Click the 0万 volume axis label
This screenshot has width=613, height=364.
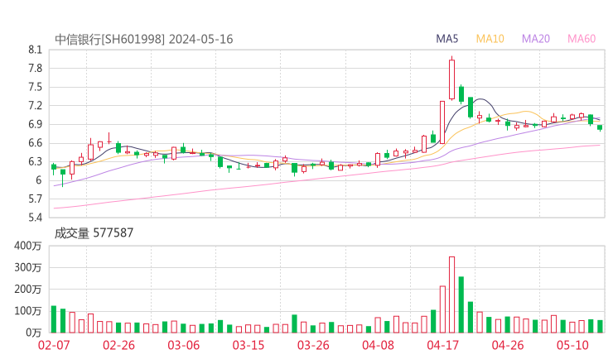point(33,333)
